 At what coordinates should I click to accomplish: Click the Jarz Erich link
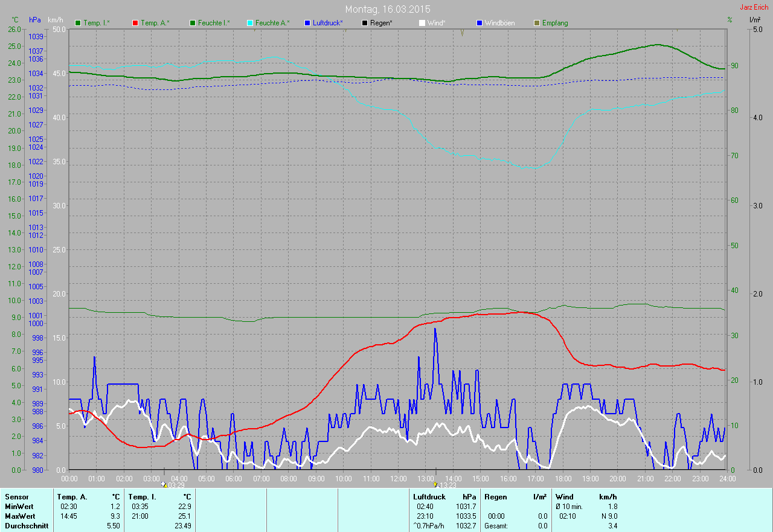click(x=754, y=7)
